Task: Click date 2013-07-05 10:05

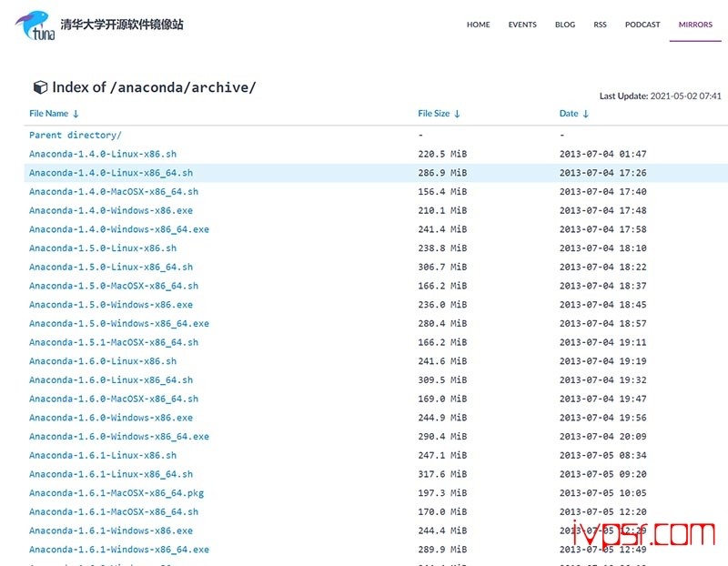Action: point(602,493)
